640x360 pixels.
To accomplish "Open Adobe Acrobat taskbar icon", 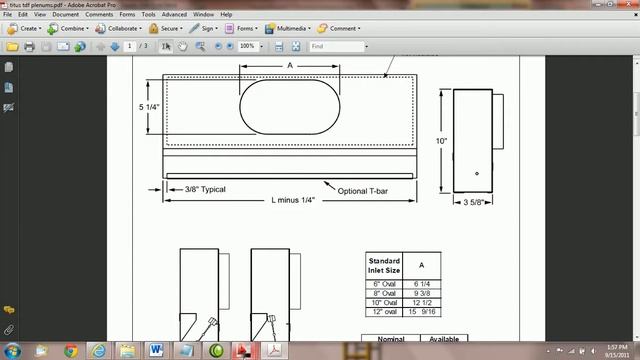I will tap(274, 351).
